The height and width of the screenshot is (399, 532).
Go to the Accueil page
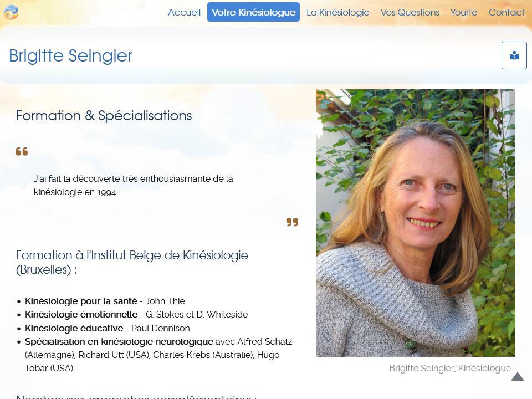coord(184,12)
